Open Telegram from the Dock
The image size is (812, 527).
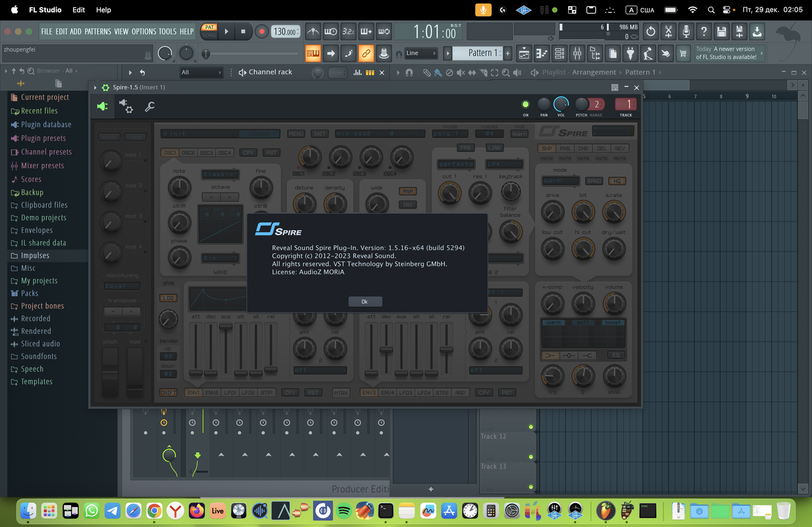tap(113, 510)
